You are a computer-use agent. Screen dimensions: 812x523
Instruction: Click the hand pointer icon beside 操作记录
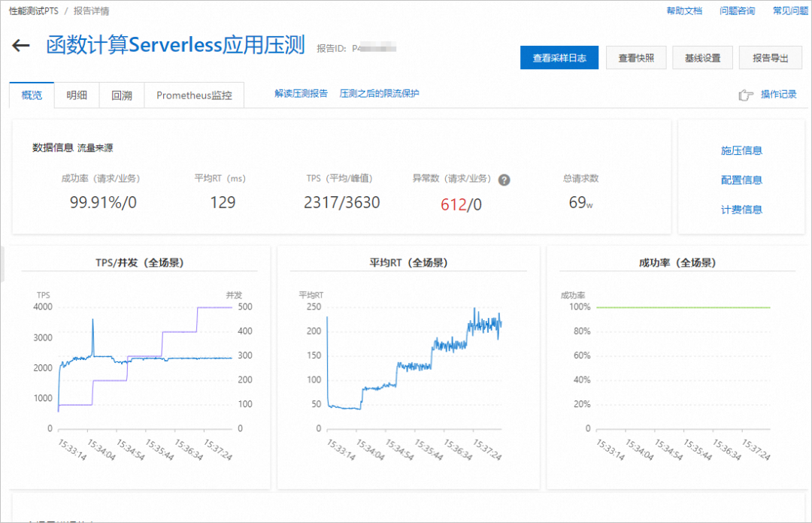pyautogui.click(x=746, y=95)
